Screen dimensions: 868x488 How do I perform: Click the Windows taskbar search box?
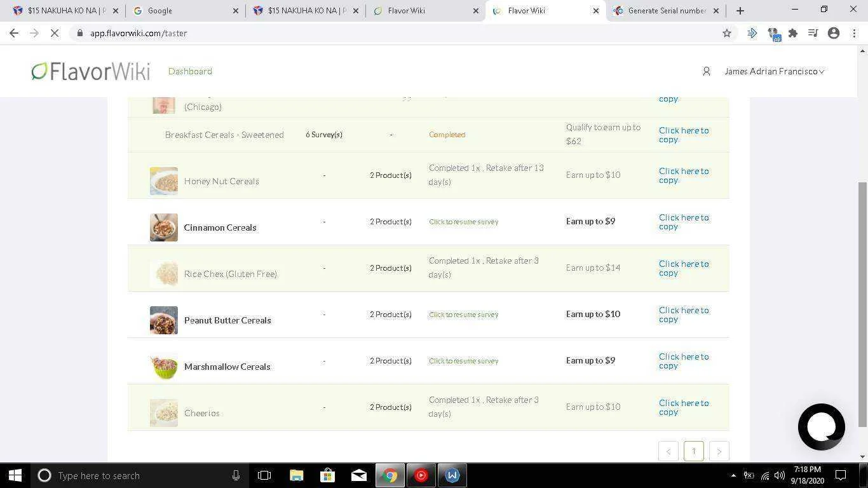139,475
